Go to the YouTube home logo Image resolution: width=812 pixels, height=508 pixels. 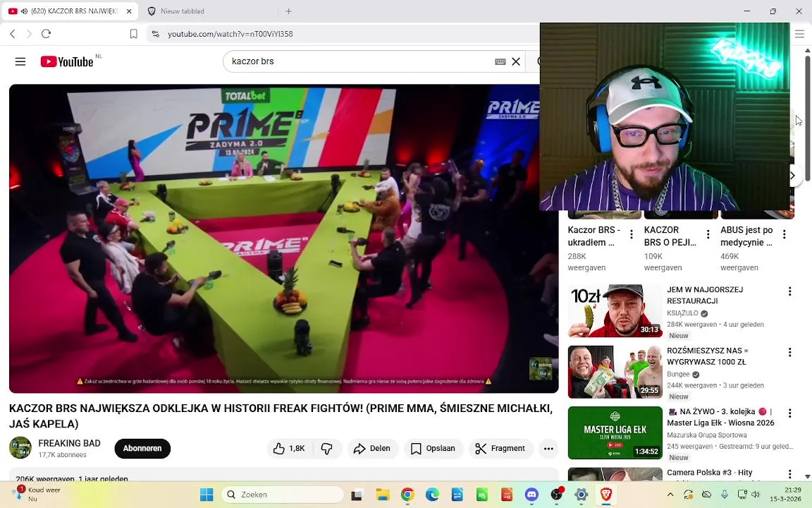click(x=67, y=61)
